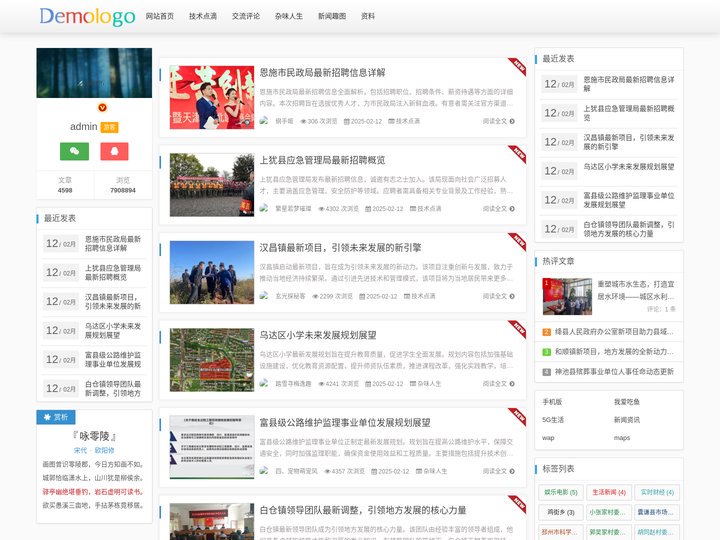Click the wap friendly link
Screen dimensions: 720x540
click(x=548, y=438)
